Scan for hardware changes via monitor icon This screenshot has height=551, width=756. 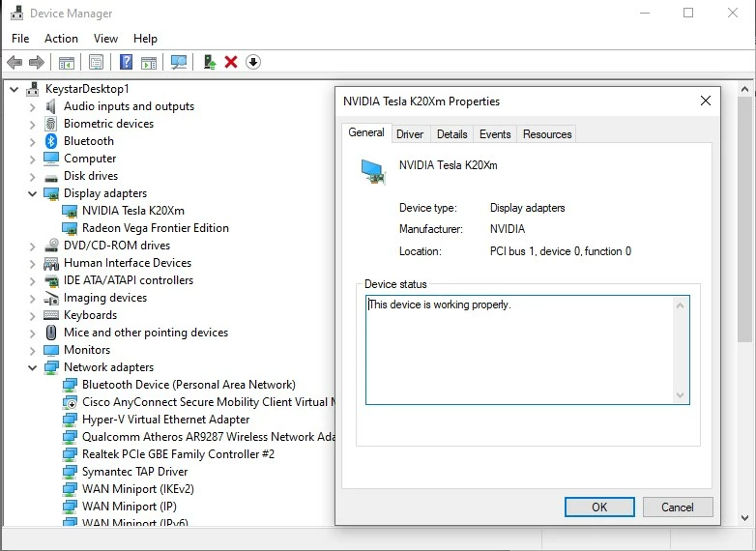[179, 62]
